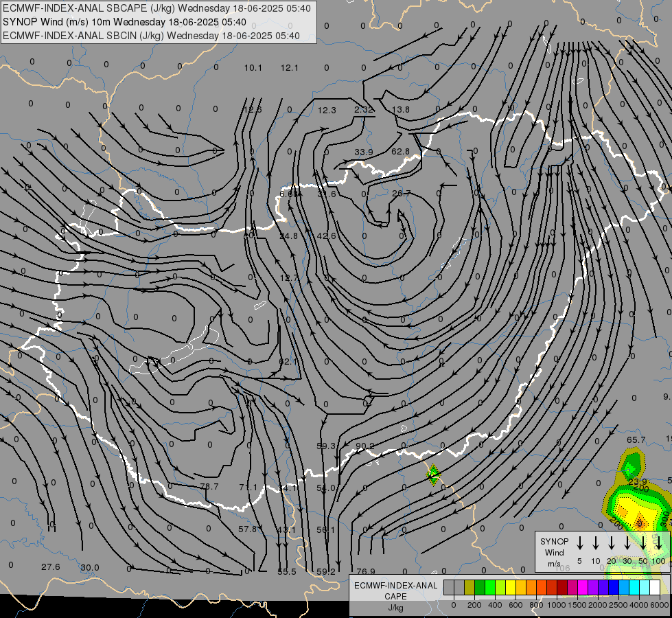Click the 6000 tick label on CAPE scale

pos(660,605)
